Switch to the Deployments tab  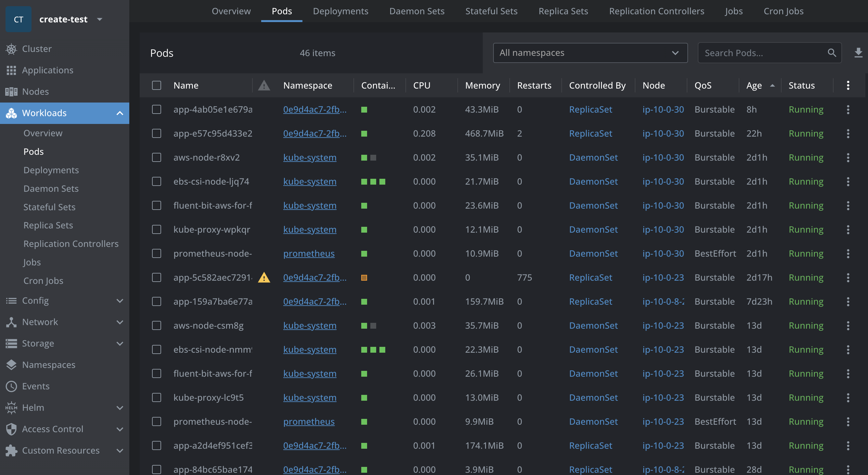pos(340,11)
